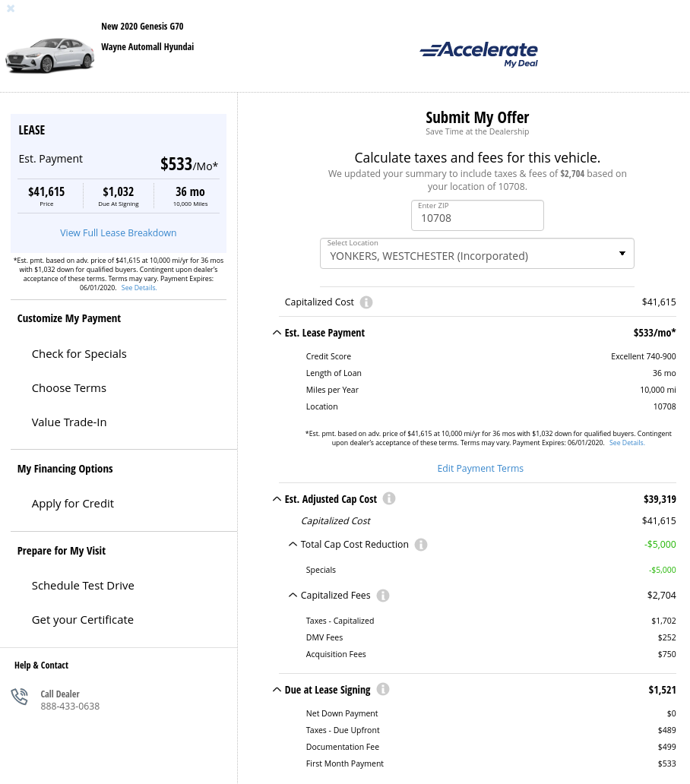
Task: Collapse the Capitalized Fees section
Action: click(x=293, y=596)
